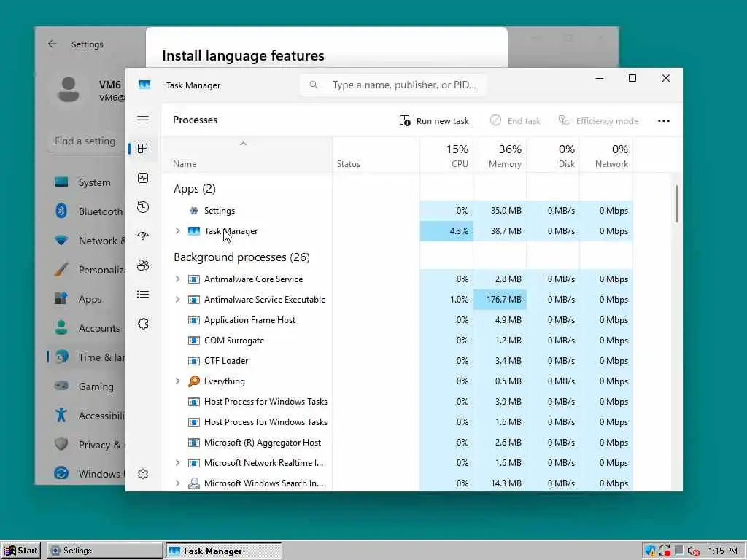Image resolution: width=747 pixels, height=560 pixels.
Task: Expand the Everything process row
Action: coord(178,381)
